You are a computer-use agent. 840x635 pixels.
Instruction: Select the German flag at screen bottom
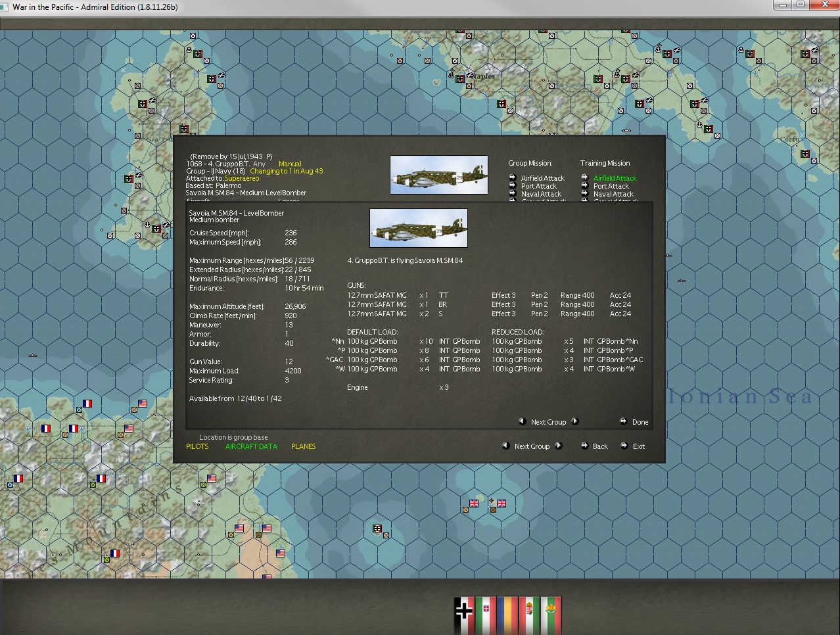coord(464,615)
